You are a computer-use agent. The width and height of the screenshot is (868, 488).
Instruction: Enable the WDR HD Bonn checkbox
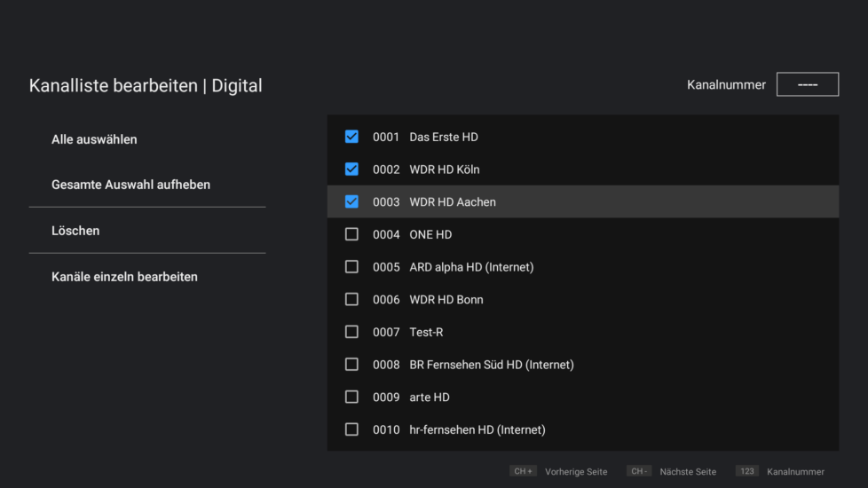(351, 300)
